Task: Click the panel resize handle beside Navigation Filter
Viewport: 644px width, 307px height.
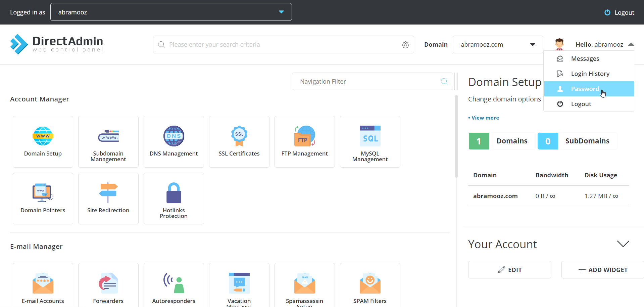Action: 456,81
